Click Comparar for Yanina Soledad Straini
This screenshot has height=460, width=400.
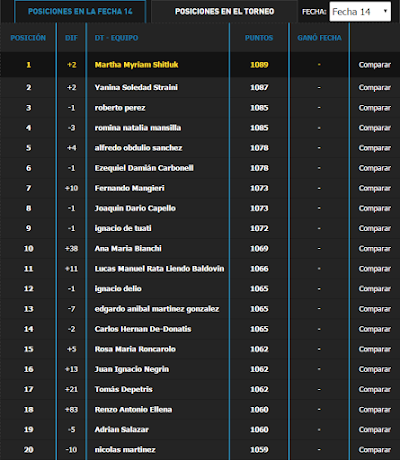coord(375,88)
